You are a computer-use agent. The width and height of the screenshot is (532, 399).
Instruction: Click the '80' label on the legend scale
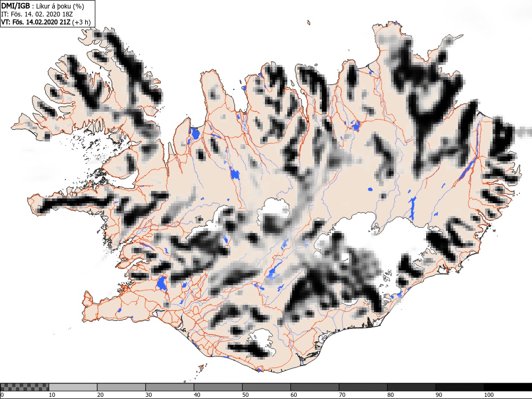click(x=390, y=395)
